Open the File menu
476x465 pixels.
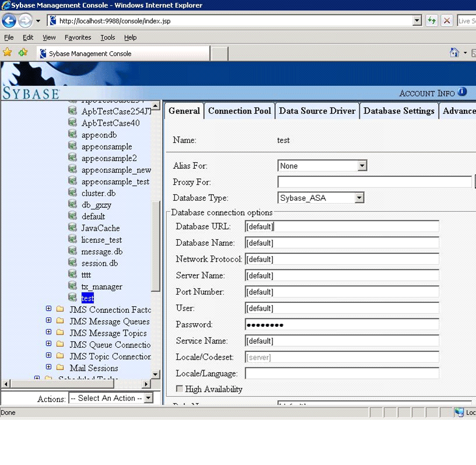tap(9, 37)
